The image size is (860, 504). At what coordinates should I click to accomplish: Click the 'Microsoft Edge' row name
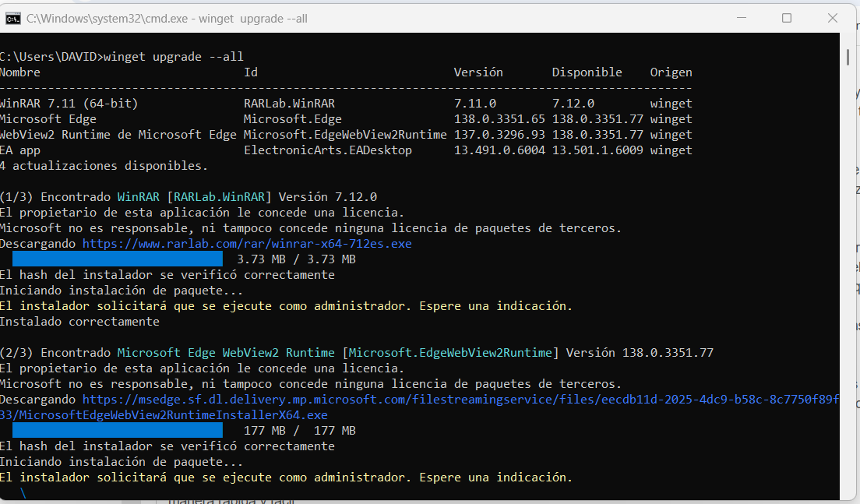(48, 119)
